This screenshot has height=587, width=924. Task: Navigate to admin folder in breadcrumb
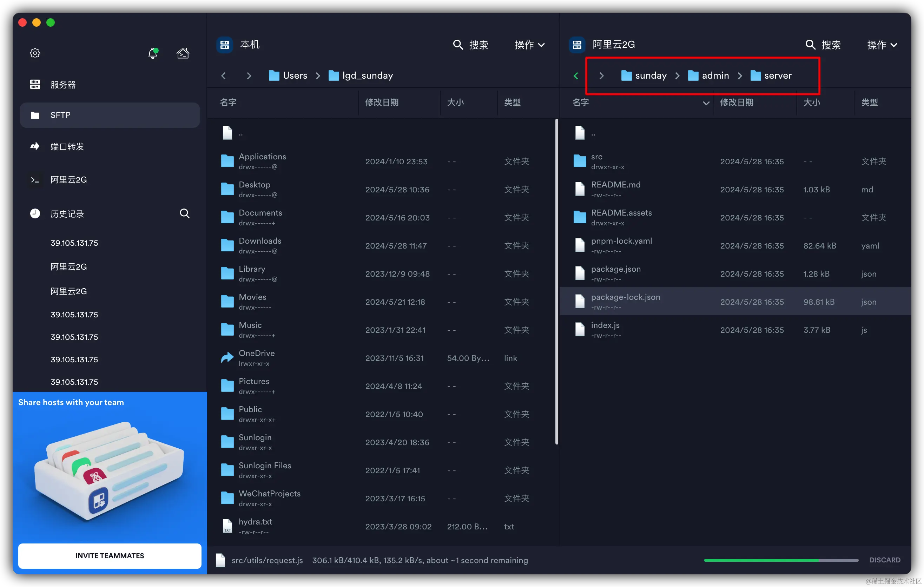pos(715,75)
